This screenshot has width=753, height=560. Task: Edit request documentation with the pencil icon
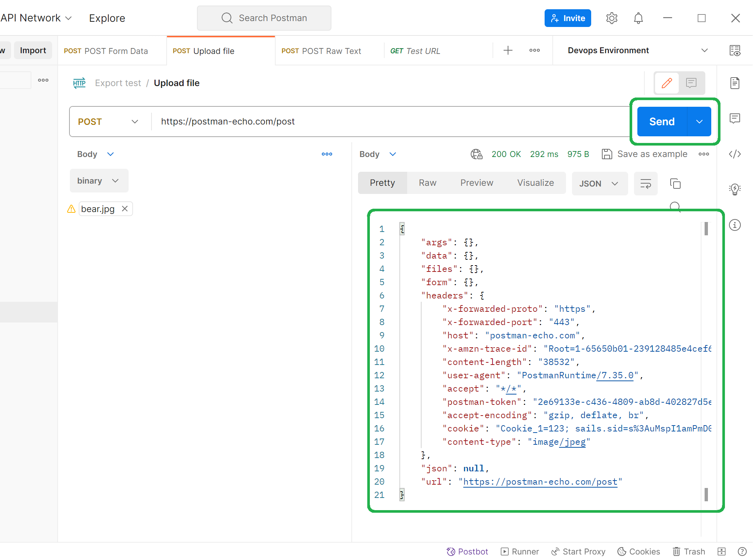(666, 83)
